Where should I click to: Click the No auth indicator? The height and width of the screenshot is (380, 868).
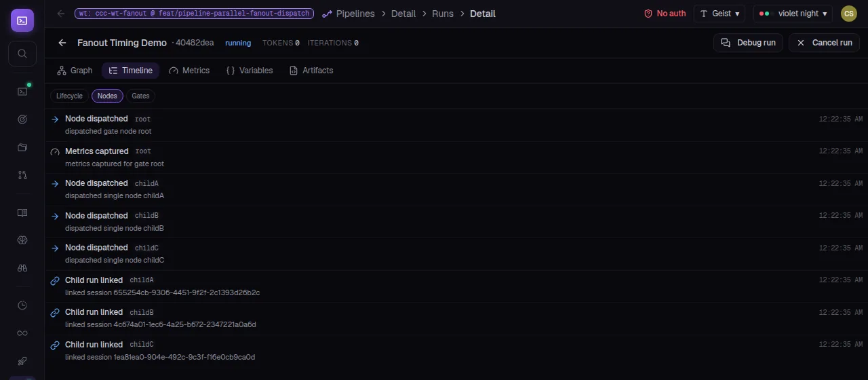pyautogui.click(x=665, y=14)
